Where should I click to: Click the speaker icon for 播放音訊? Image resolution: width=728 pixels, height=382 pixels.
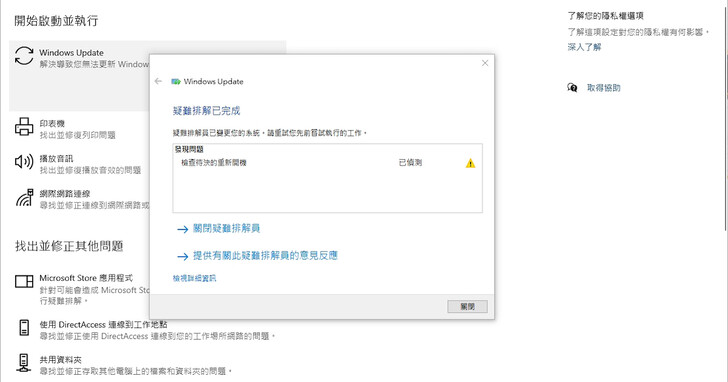(x=24, y=162)
